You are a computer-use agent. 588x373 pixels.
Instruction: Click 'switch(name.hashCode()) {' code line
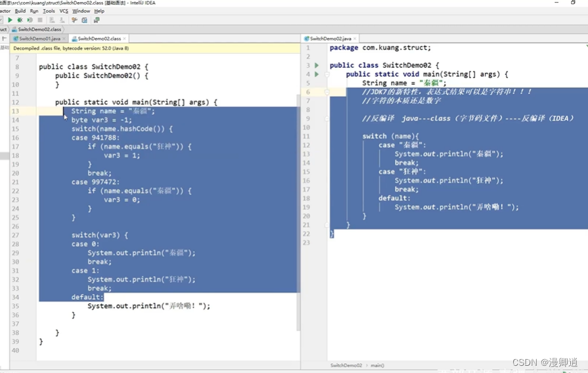click(x=122, y=129)
